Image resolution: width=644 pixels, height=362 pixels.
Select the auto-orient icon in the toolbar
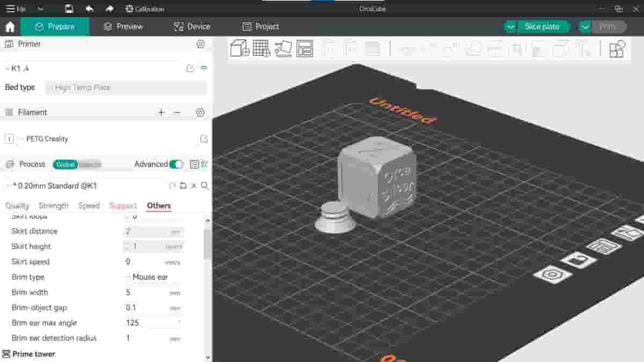click(x=283, y=48)
